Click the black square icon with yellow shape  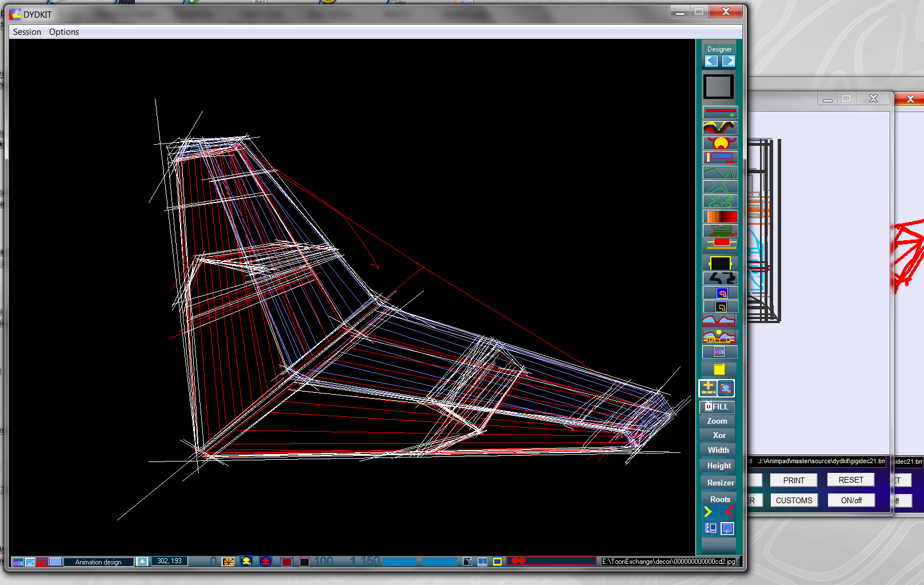pos(722,307)
